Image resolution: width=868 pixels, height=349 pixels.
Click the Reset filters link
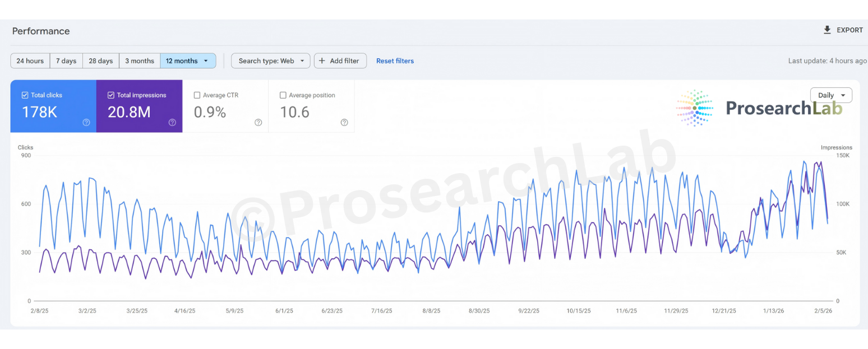click(x=395, y=61)
